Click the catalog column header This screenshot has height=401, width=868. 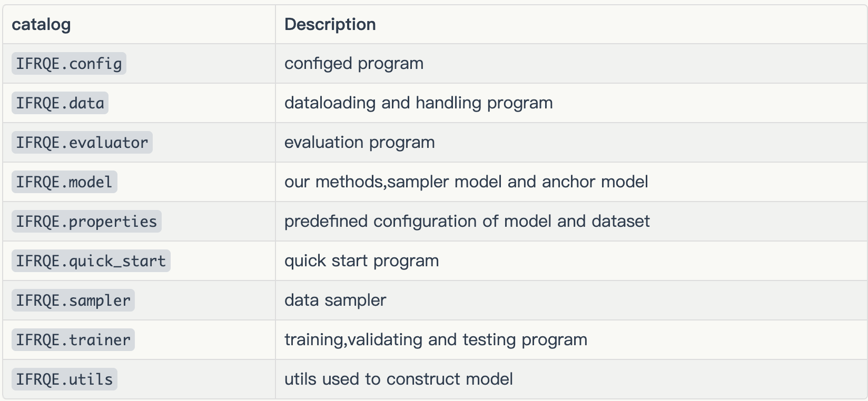click(41, 24)
